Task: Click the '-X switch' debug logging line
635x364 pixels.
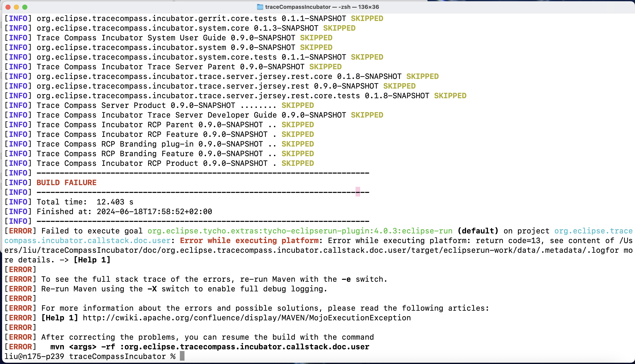Action: click(x=166, y=289)
